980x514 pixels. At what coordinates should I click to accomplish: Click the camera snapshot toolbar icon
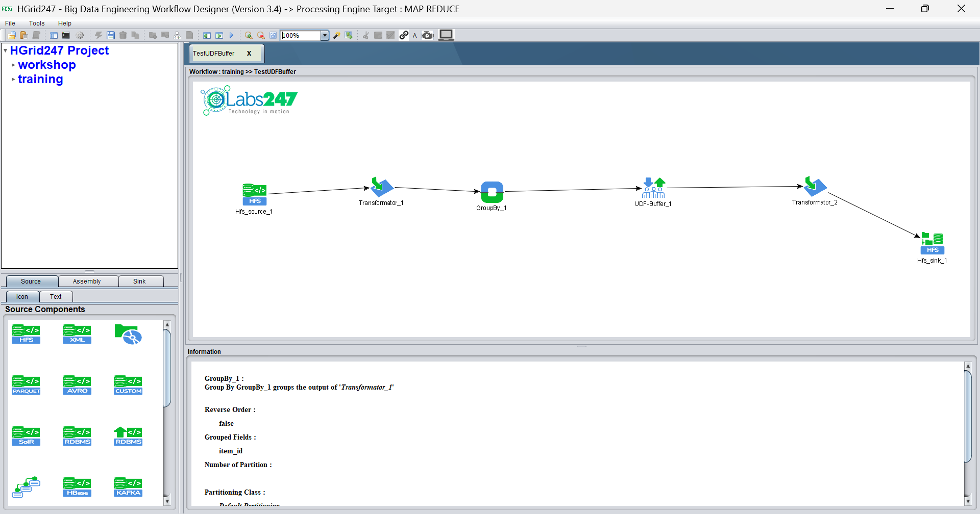coord(428,35)
